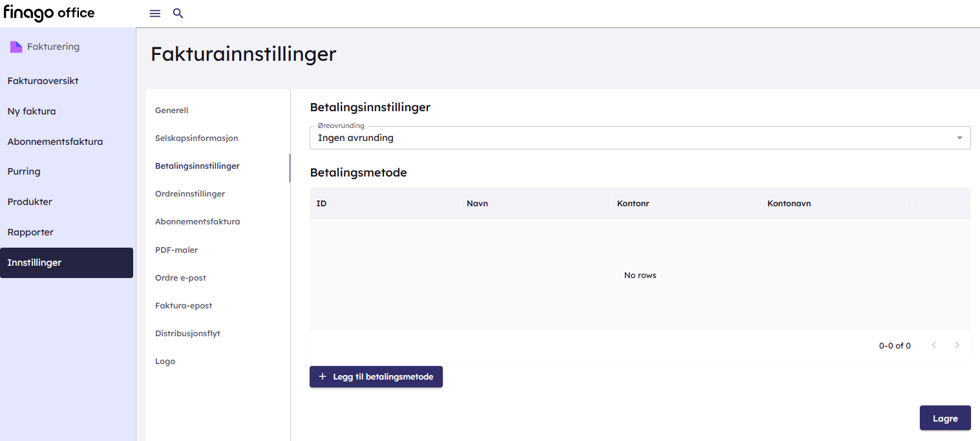Expand the Øreavrunding dropdown arrow
The width and height of the screenshot is (980, 441).
pyautogui.click(x=959, y=138)
